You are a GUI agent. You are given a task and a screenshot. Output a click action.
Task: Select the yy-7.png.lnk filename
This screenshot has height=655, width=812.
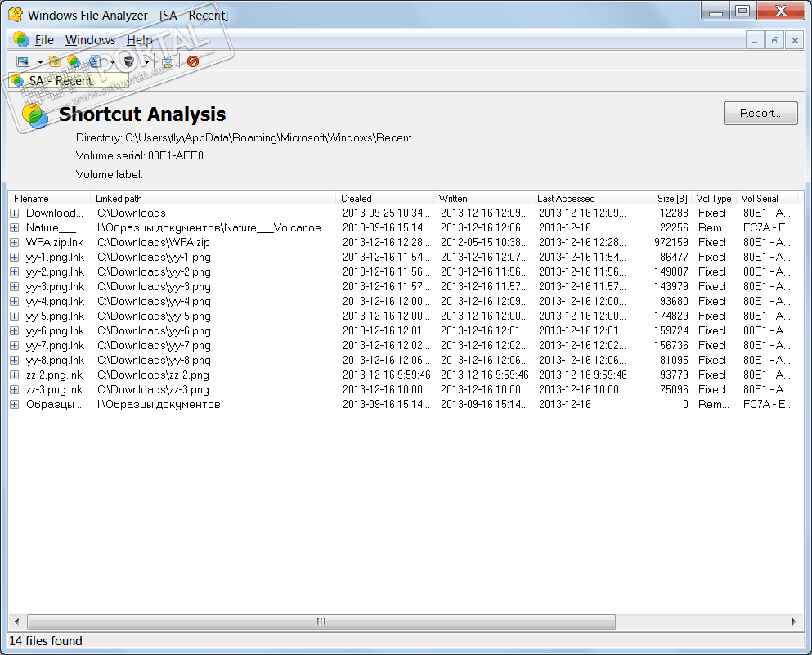pyautogui.click(x=55, y=345)
